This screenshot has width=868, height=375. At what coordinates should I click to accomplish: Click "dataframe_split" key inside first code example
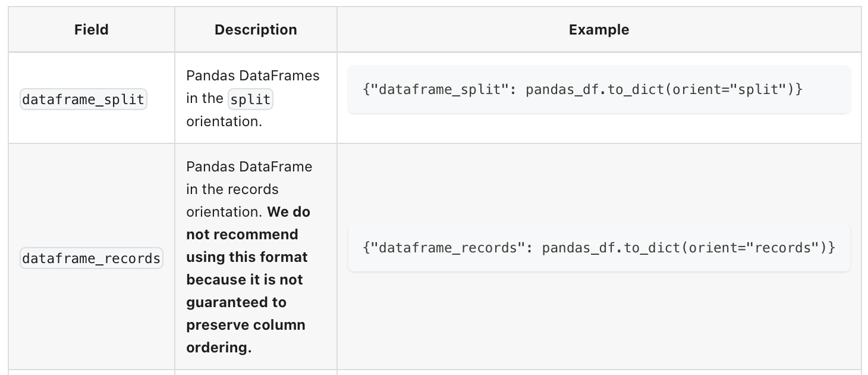(x=439, y=90)
